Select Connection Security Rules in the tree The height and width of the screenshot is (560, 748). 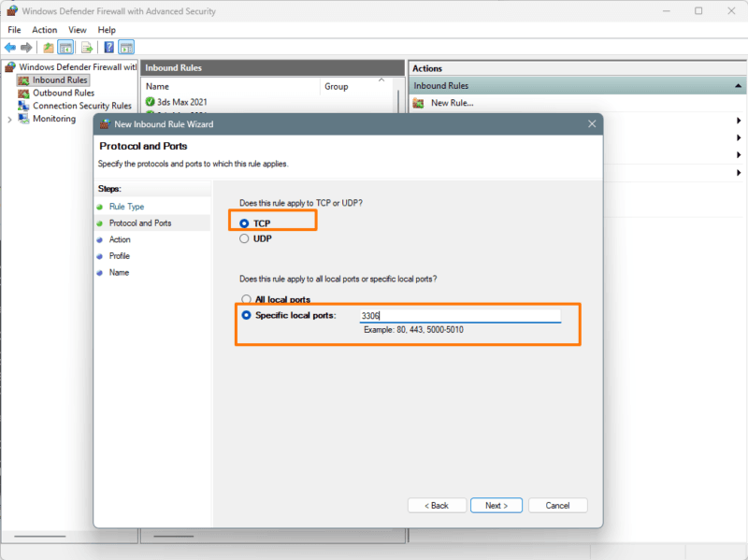(82, 106)
